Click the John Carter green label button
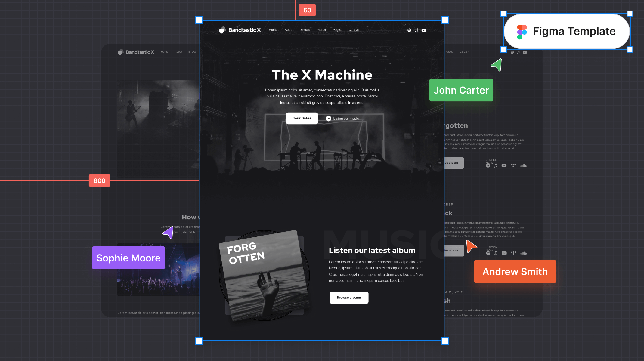This screenshot has width=644, height=361. (x=461, y=90)
